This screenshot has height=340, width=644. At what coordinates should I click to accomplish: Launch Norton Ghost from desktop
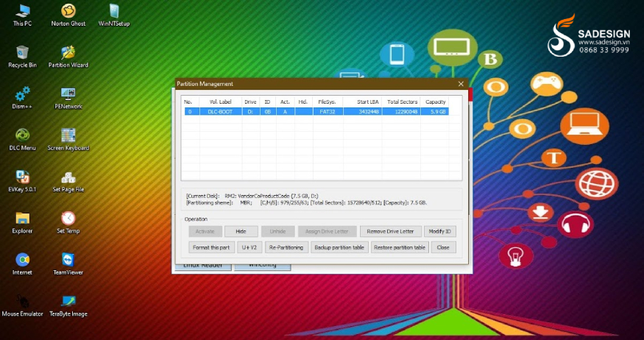68,15
